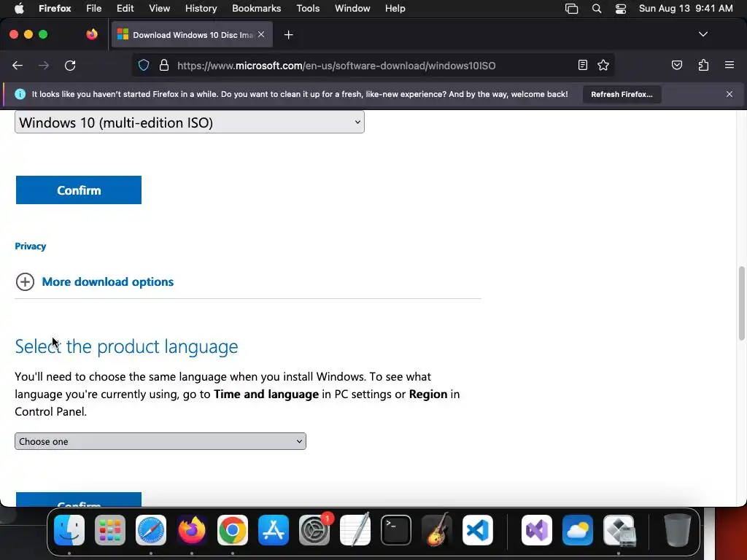Open the Apple menu
The image size is (747, 560).
point(19,8)
